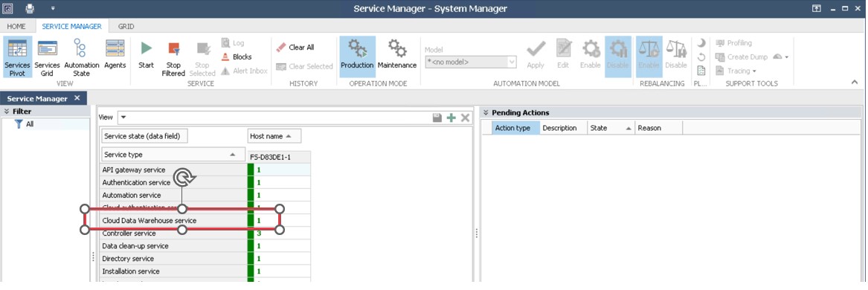This screenshot has width=868, height=290.
Task: Select the SERVICE MANAGER ribbon tab
Action: (72, 26)
